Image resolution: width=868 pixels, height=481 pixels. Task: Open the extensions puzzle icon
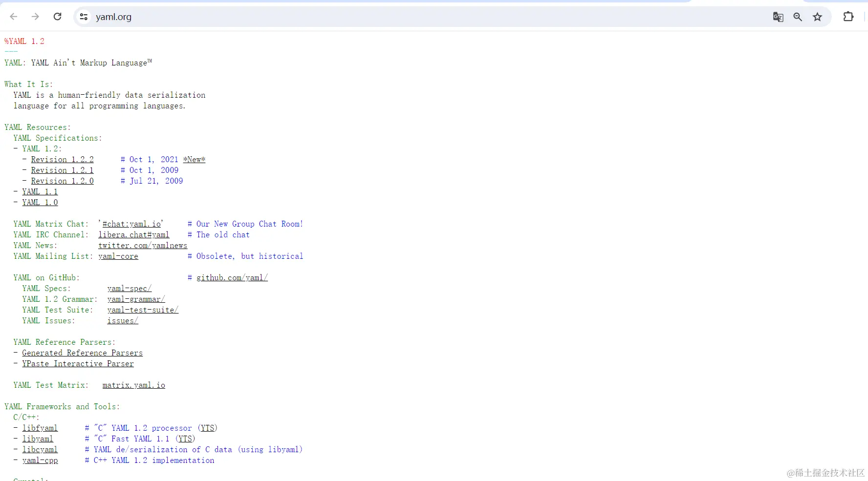[848, 17]
